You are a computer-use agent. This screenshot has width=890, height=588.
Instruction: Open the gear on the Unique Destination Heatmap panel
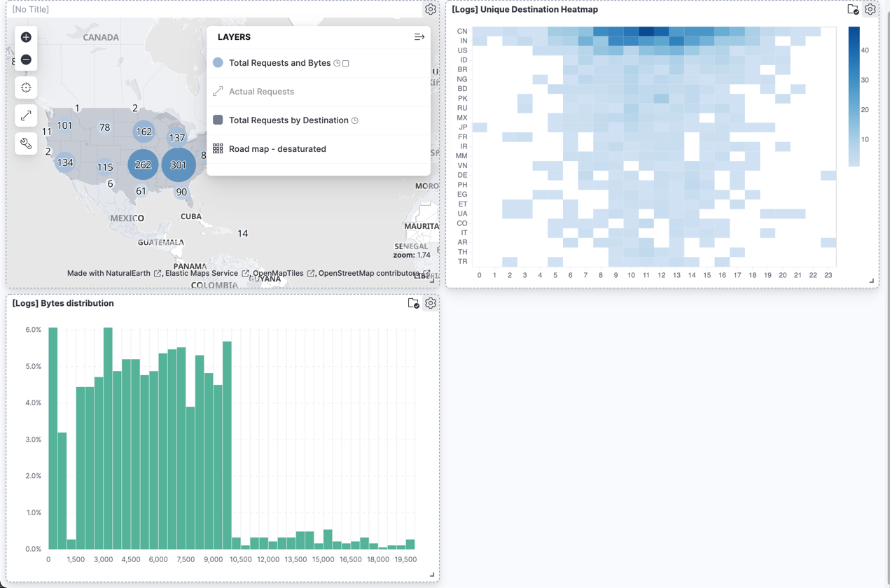[x=870, y=9]
